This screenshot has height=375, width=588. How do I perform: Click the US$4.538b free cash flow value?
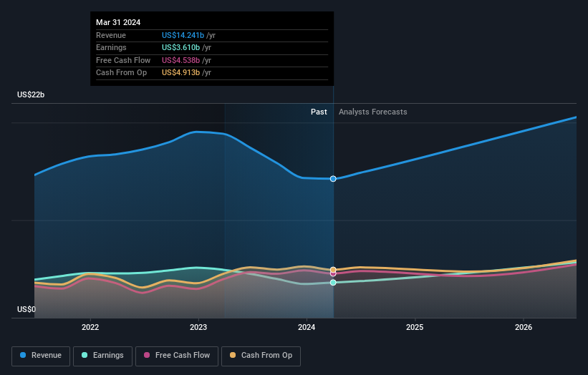coord(180,60)
